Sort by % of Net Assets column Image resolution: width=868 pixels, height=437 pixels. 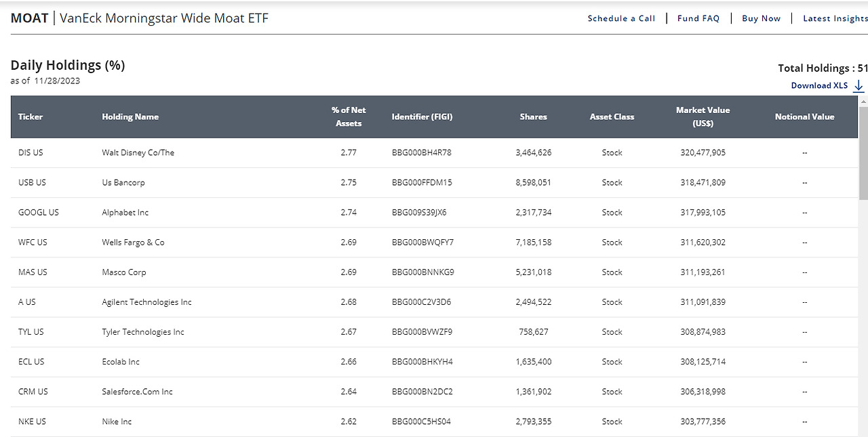point(348,117)
